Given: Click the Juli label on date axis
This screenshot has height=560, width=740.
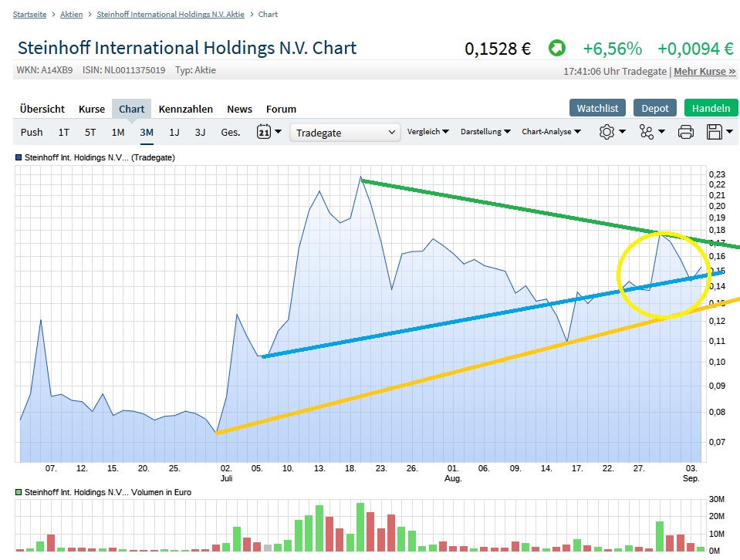Looking at the screenshot, I should (x=227, y=478).
